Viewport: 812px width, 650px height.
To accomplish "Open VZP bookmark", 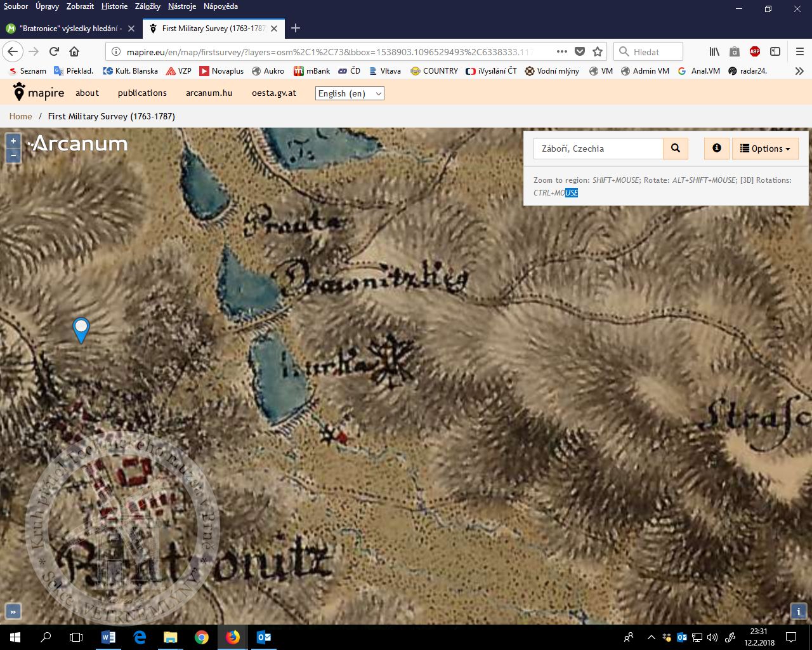I will (x=179, y=71).
